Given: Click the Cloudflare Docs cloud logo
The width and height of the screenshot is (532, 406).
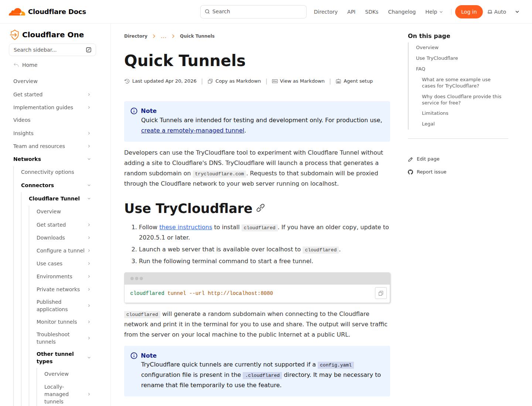Looking at the screenshot, I should 17,12.
